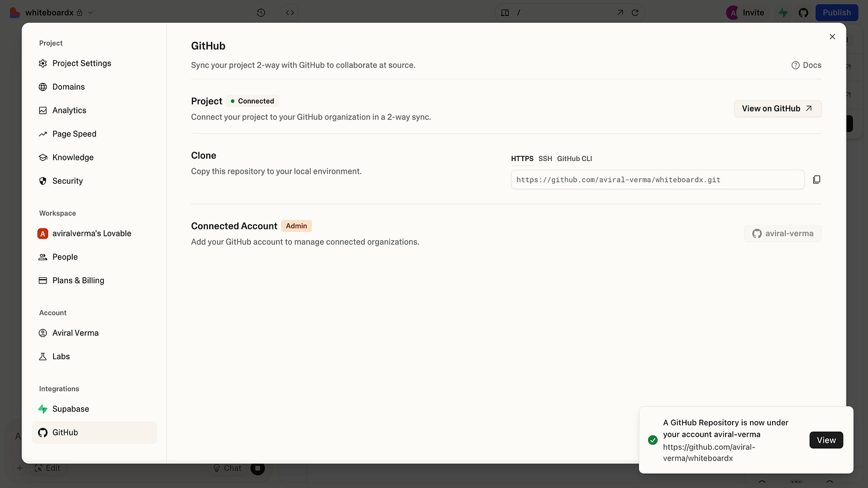Click the account avatar icon beside Aviral Verma
The height and width of the screenshot is (488, 868).
coord(43,333)
